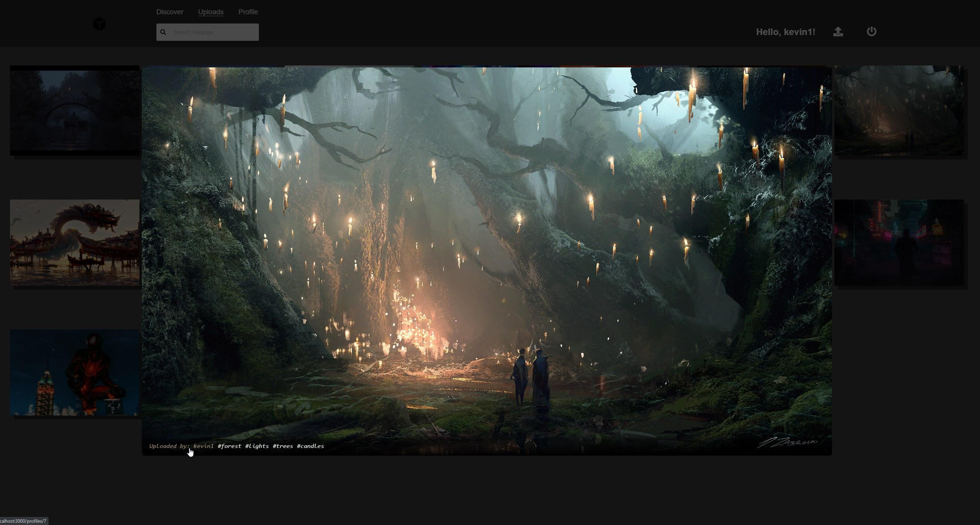Select the #trees tag

pyautogui.click(x=283, y=446)
